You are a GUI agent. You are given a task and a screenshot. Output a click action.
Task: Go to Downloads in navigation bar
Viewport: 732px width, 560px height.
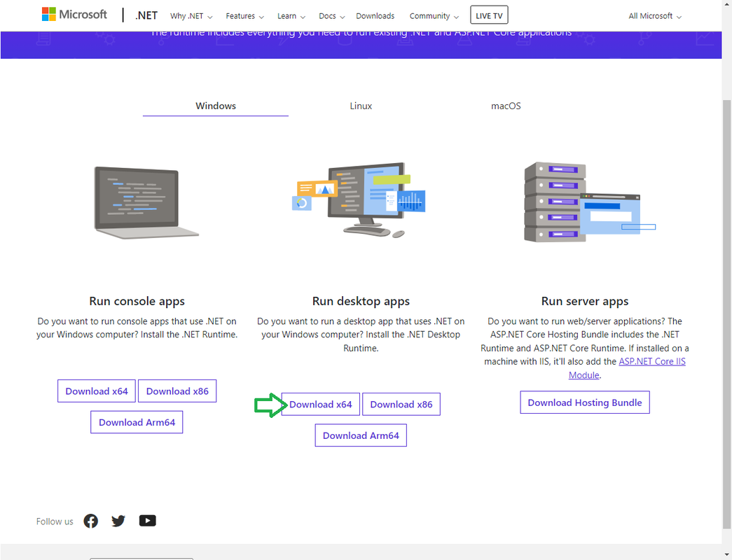(375, 16)
